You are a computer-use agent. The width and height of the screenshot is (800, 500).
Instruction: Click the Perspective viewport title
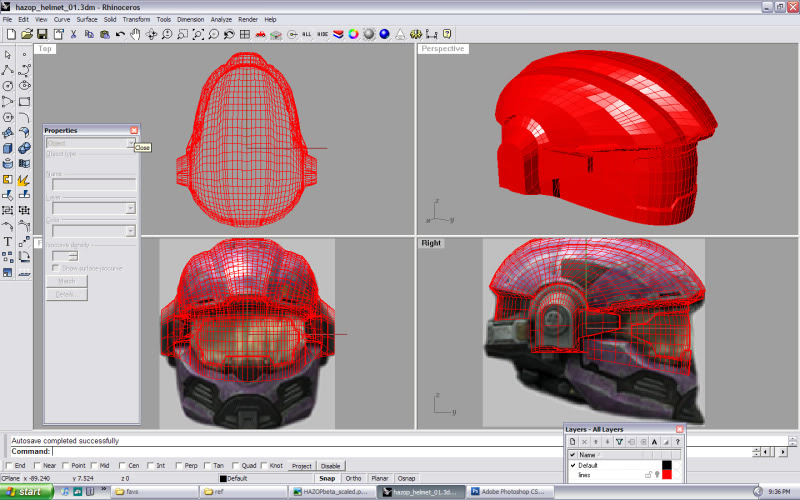[x=443, y=48]
